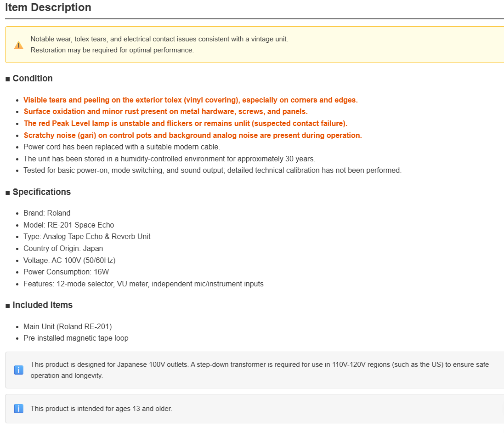Click the 'Pre-installed magnetic tape loop' item
The image size is (504, 433).
76,338
